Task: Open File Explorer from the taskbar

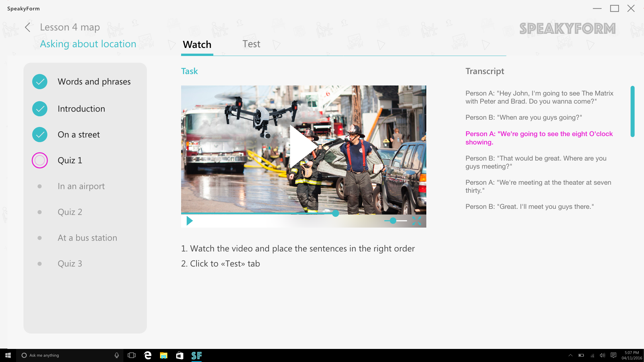Action: [164, 355]
